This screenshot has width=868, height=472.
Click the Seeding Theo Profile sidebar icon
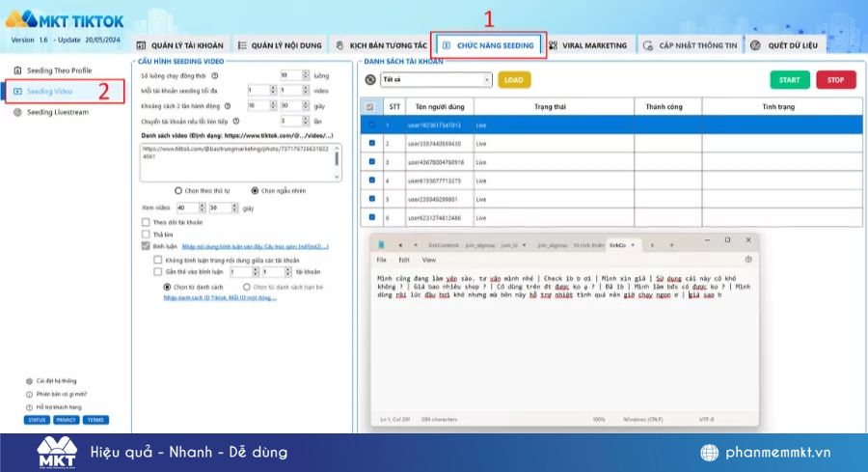(x=17, y=70)
